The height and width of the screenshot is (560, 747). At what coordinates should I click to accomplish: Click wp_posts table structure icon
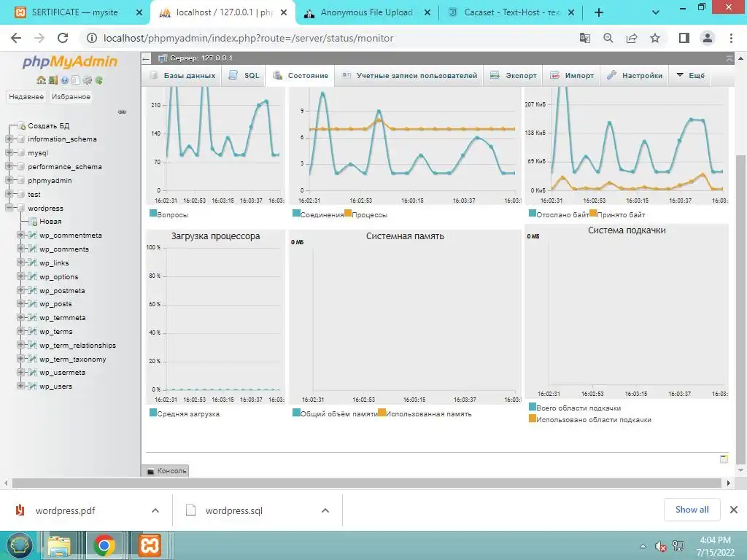(32, 304)
